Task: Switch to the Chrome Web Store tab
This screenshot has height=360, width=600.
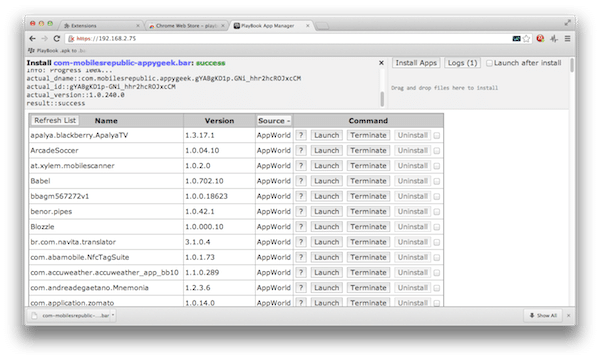Action: point(186,26)
